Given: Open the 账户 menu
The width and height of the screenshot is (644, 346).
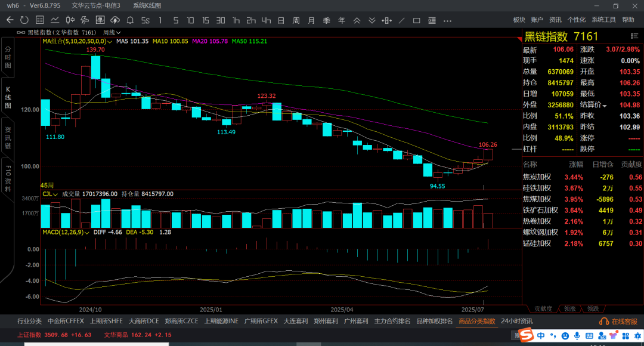Looking at the screenshot, I should (x=537, y=20).
